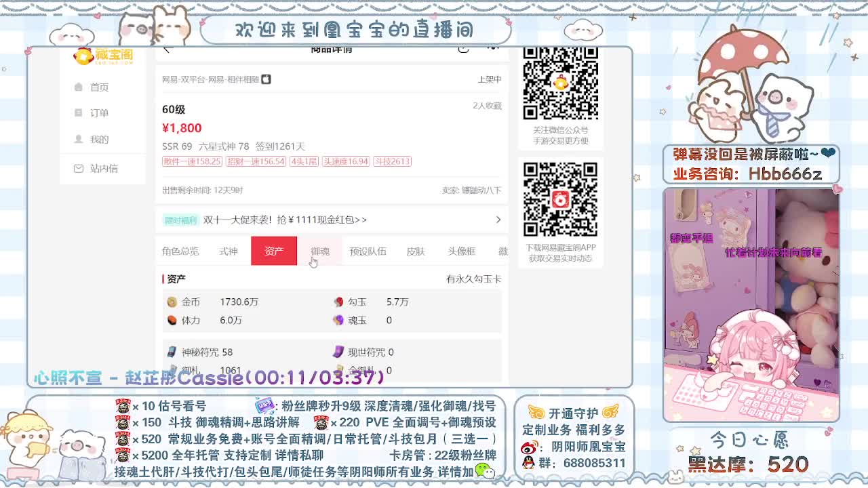Open 我的 in the left sidebar

point(99,139)
